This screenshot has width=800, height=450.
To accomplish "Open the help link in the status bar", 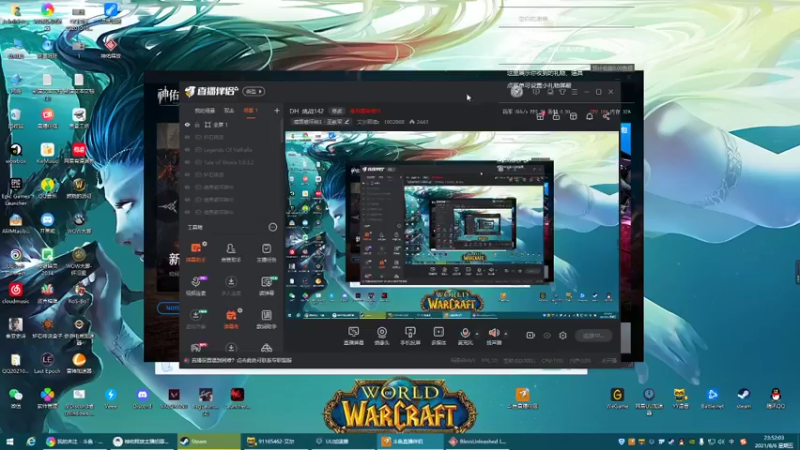I will (241, 361).
